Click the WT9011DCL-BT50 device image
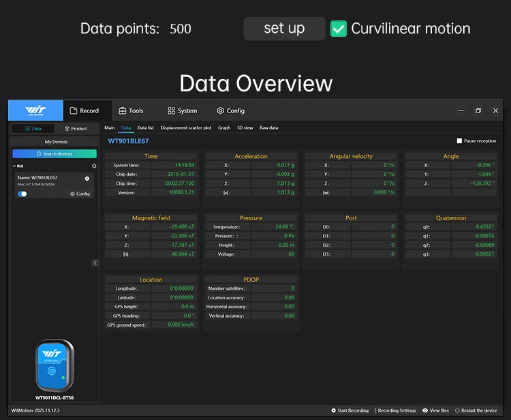This screenshot has width=511, height=420. [55, 365]
